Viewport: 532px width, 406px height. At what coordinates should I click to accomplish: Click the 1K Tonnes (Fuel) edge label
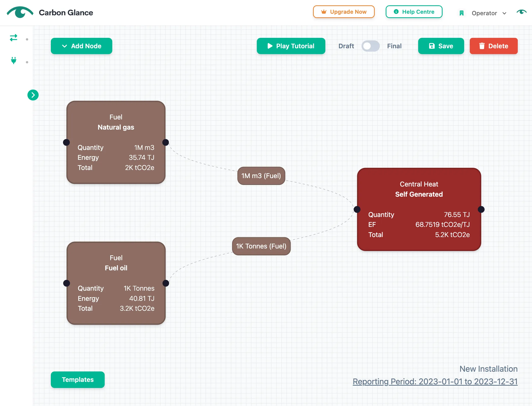pos(261,246)
